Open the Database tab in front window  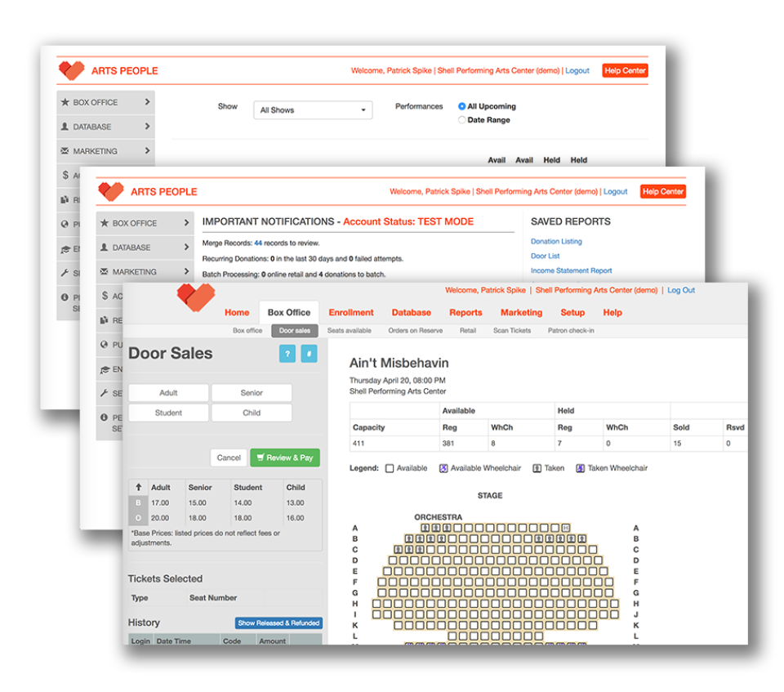pos(411,312)
